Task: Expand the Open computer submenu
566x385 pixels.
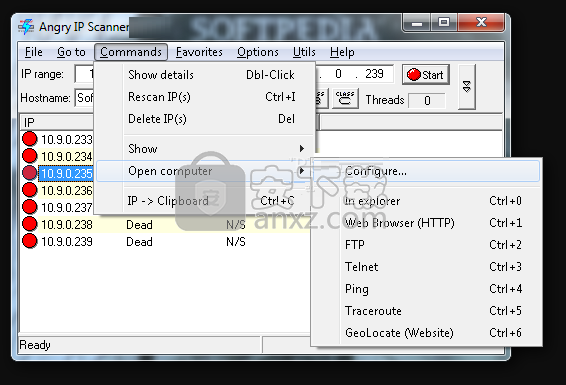Action: tap(203, 171)
